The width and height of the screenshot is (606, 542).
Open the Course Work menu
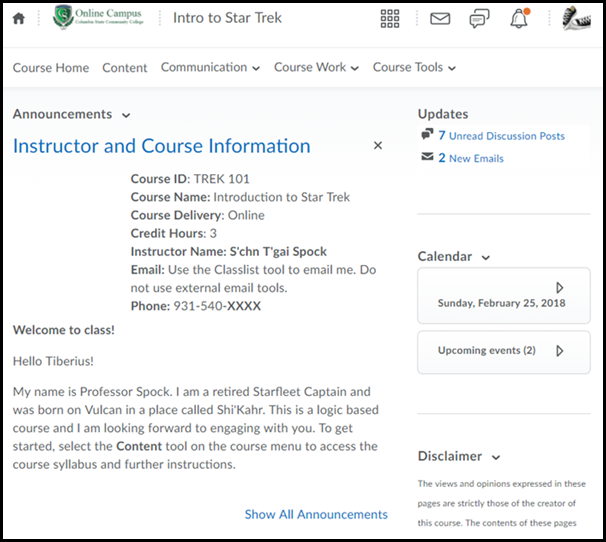[x=316, y=67]
